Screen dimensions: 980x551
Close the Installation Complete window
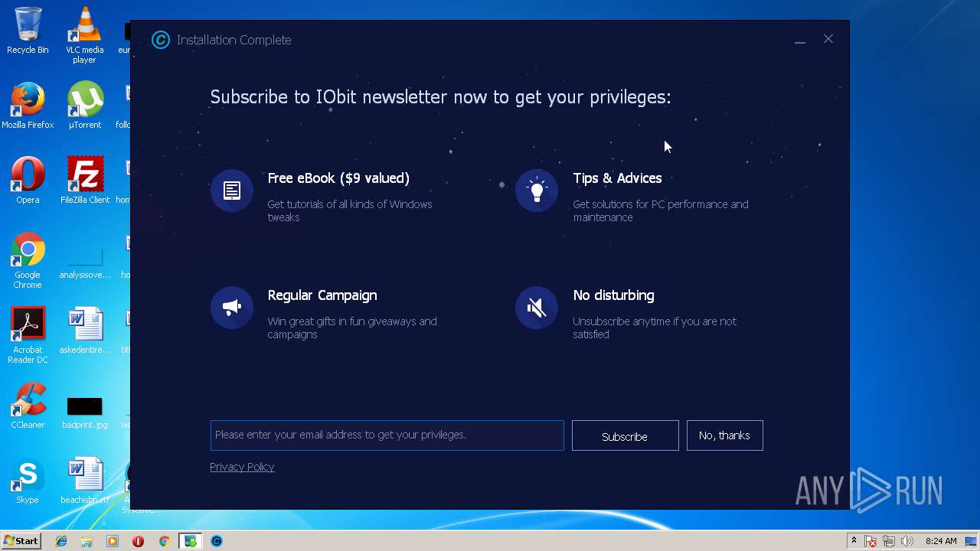click(828, 39)
